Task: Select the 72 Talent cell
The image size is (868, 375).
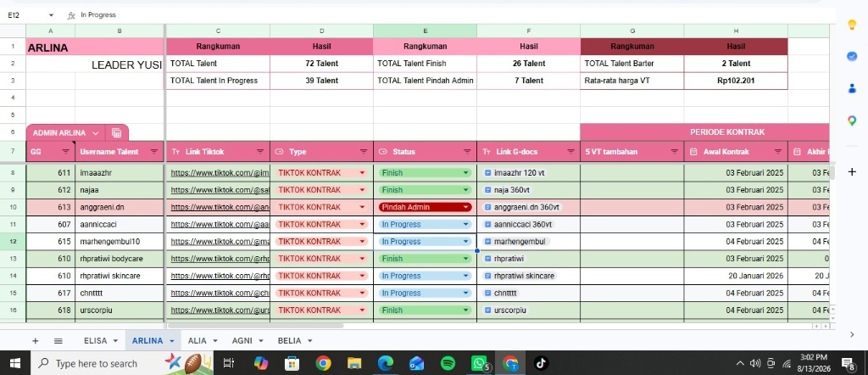Action: pos(321,64)
